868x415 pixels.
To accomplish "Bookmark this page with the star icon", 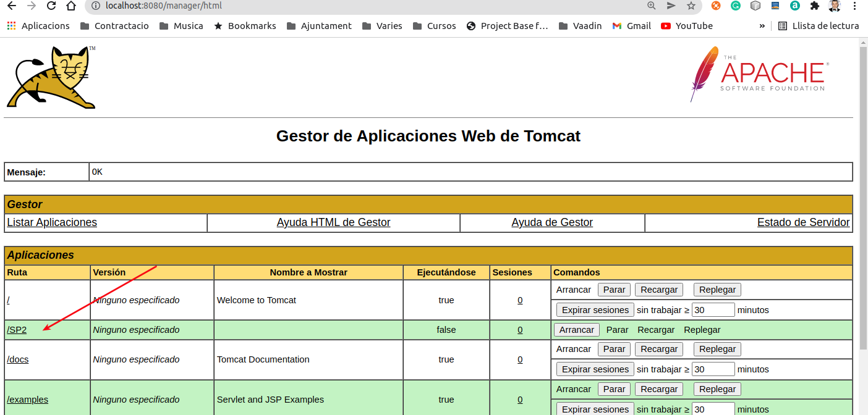I will click(691, 6).
